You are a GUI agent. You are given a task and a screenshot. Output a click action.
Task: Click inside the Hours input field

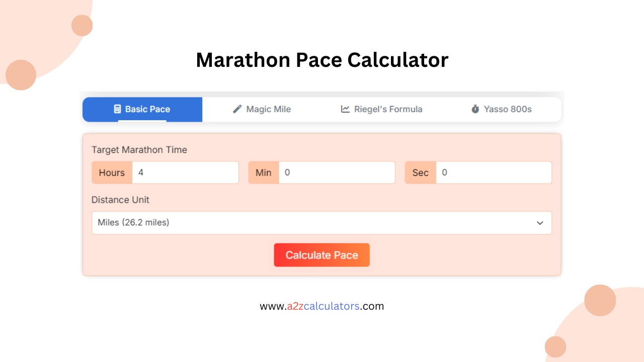(x=186, y=172)
